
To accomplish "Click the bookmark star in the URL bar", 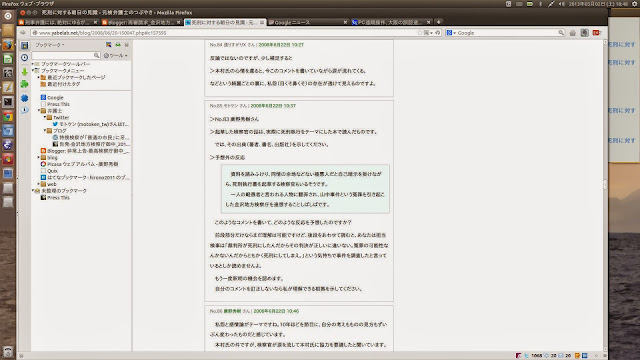I will (x=419, y=33).
